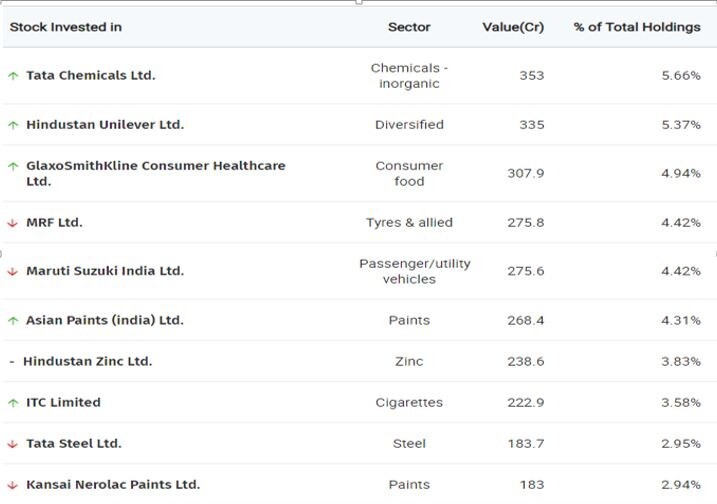This screenshot has width=717, height=504.
Task: Click green up arrow beside ITC Limited
Action: (x=13, y=403)
